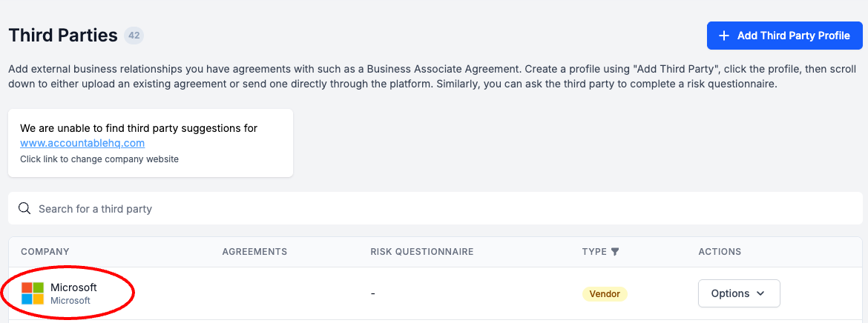Click the chevron arrow on the Options button
Viewport: 868px width, 323px height.
(x=760, y=294)
